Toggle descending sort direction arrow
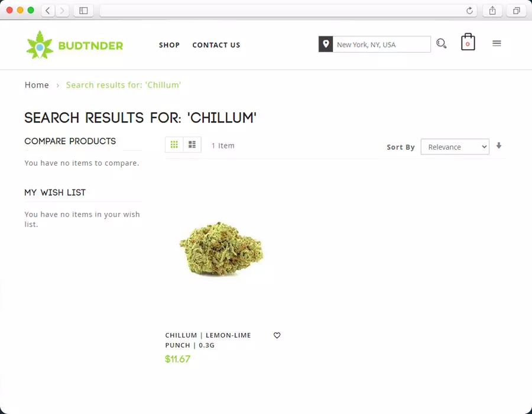The height and width of the screenshot is (414, 532). (x=499, y=145)
